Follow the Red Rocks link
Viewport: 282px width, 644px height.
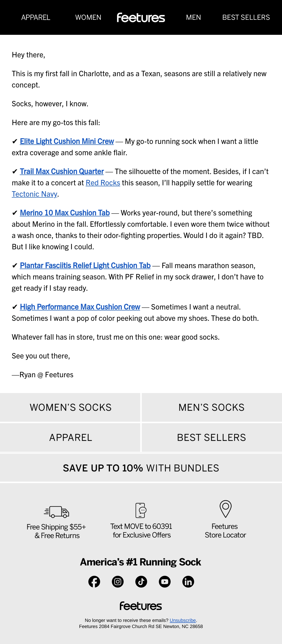point(103,183)
